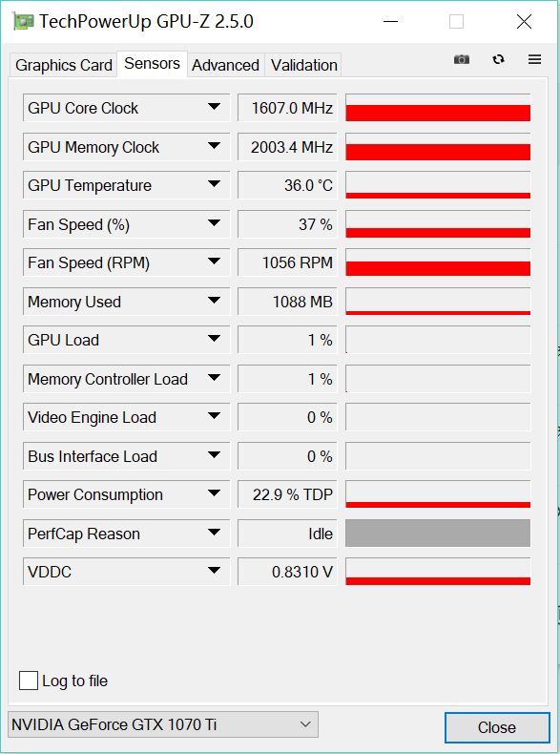Expand the GPU Core Clock dropdown arrow
This screenshot has width=560, height=754.
click(x=214, y=107)
